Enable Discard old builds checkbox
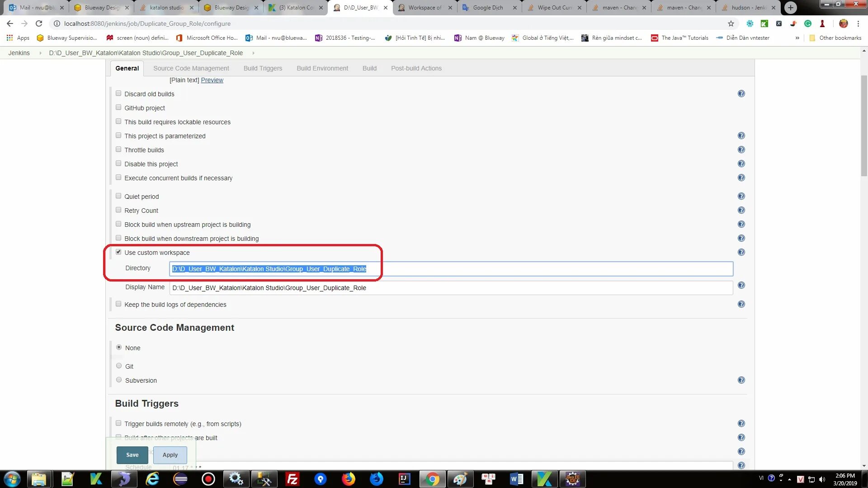The height and width of the screenshot is (488, 868). pyautogui.click(x=118, y=94)
